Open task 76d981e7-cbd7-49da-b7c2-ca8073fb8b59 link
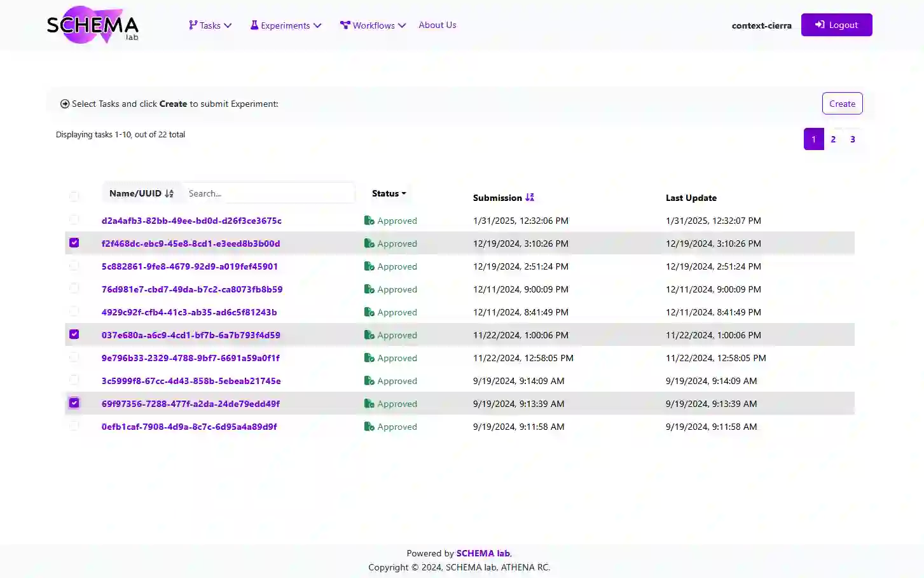 click(192, 289)
